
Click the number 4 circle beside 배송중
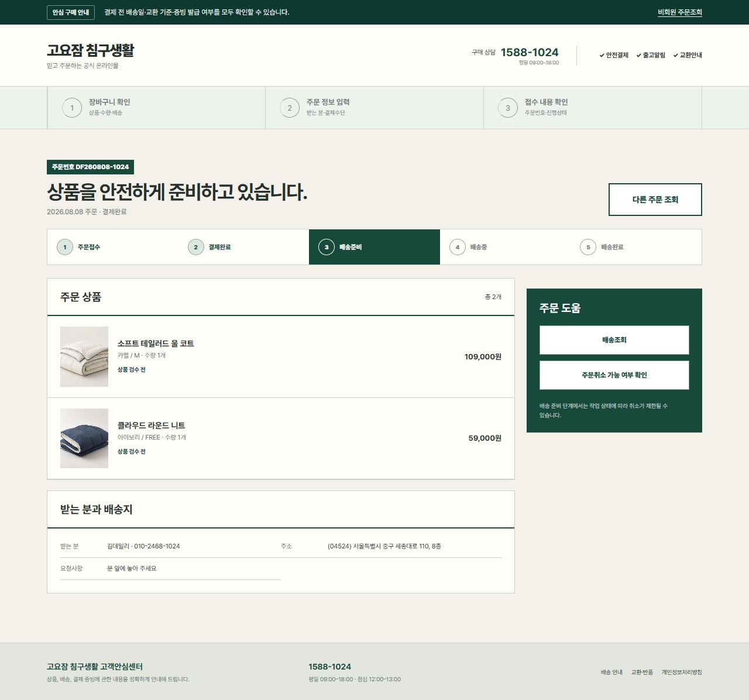click(x=458, y=247)
